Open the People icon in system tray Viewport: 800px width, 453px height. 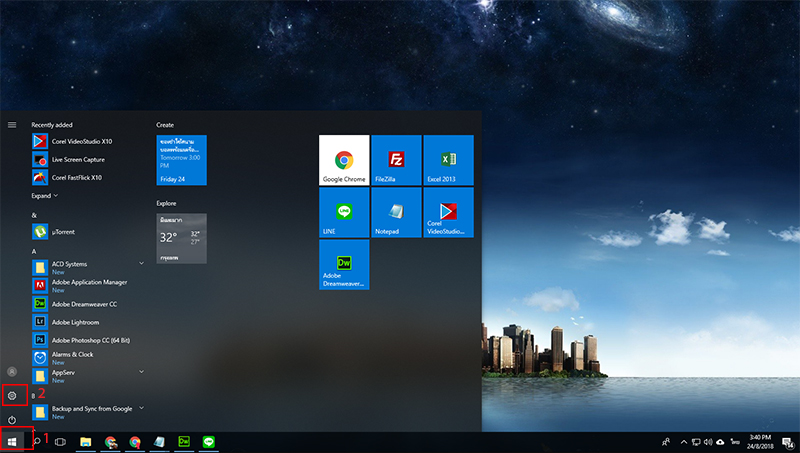pos(666,442)
